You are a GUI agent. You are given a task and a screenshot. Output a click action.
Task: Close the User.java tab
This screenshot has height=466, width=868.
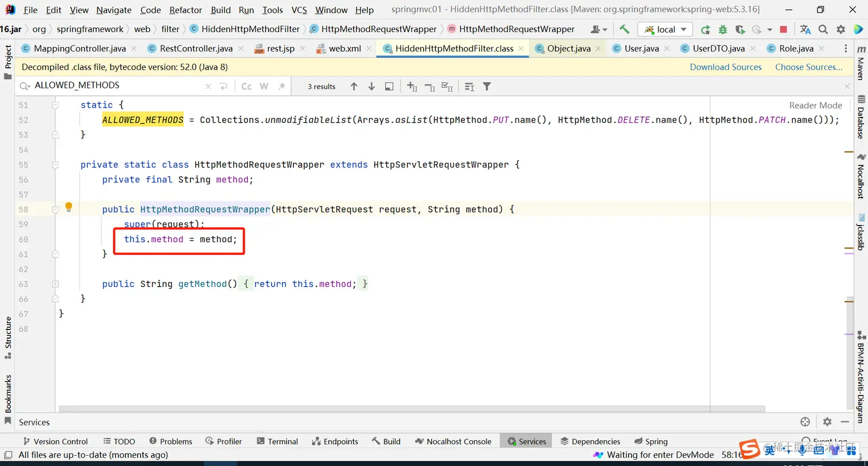coord(666,49)
